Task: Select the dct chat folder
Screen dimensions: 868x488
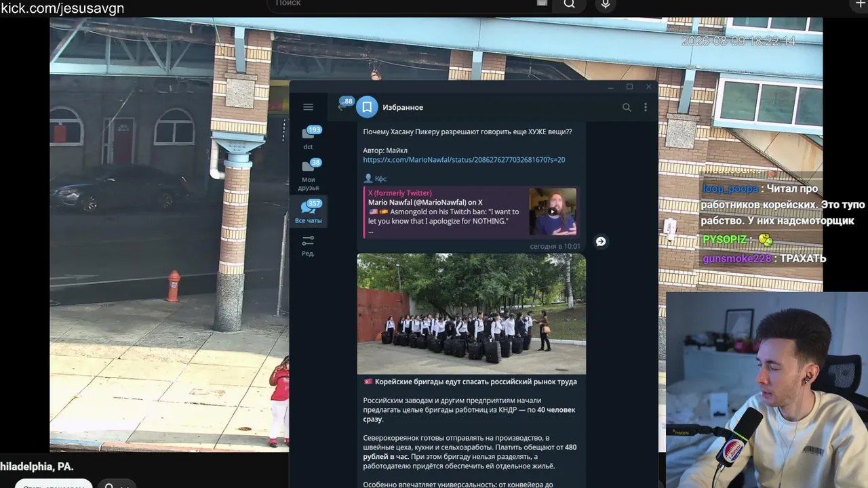Action: (x=309, y=138)
